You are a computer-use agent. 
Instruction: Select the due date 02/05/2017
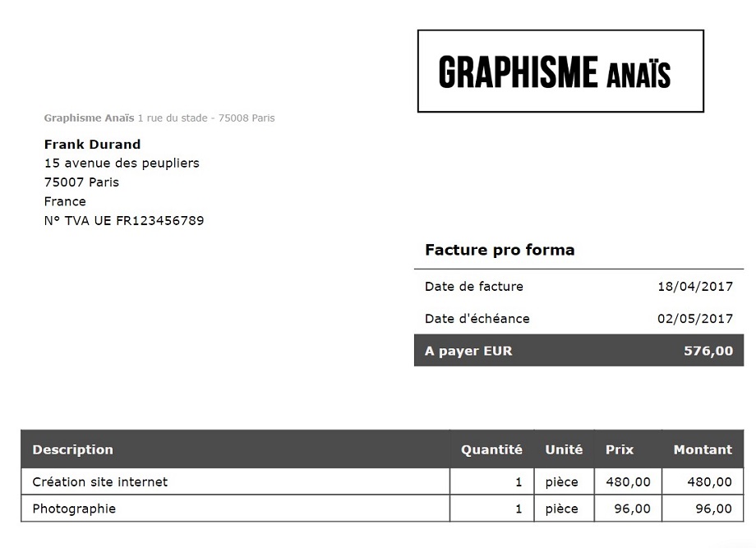695,319
